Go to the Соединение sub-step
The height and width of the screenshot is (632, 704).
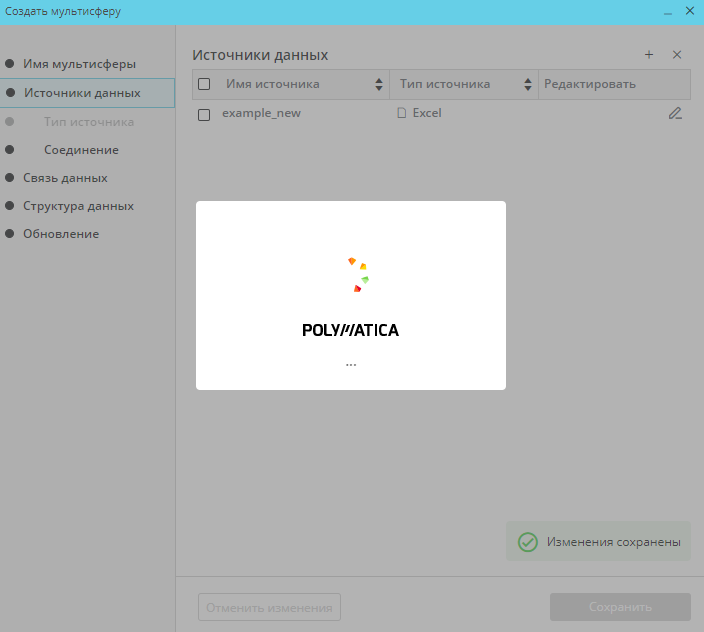pos(81,149)
